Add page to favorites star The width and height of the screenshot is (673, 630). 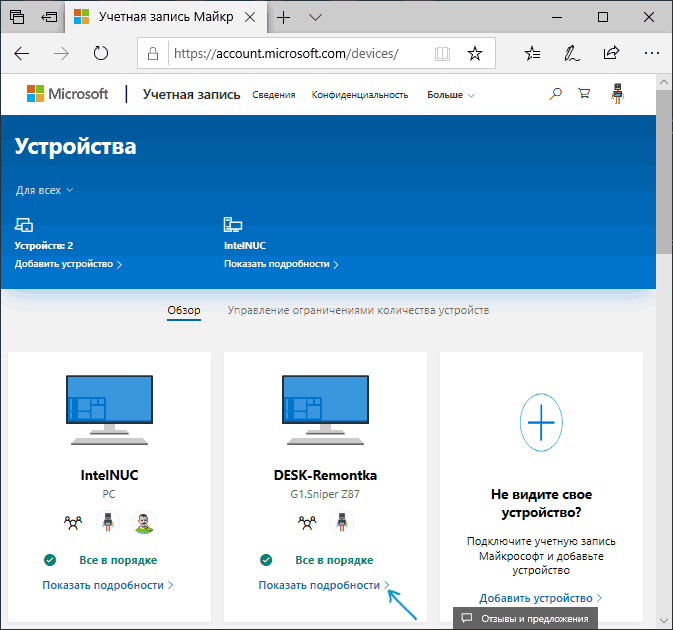click(475, 54)
